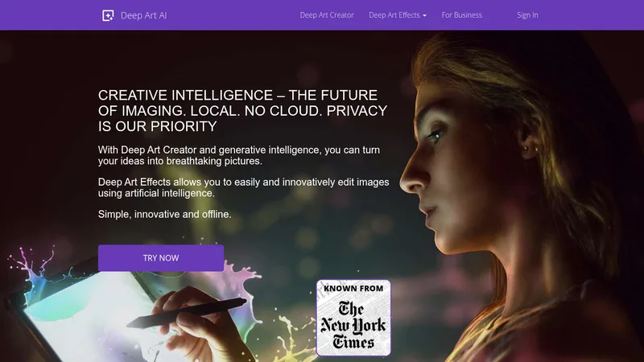Click the caret arrow beside Deep Art Effects
The width and height of the screenshot is (644, 362).
point(425,15)
